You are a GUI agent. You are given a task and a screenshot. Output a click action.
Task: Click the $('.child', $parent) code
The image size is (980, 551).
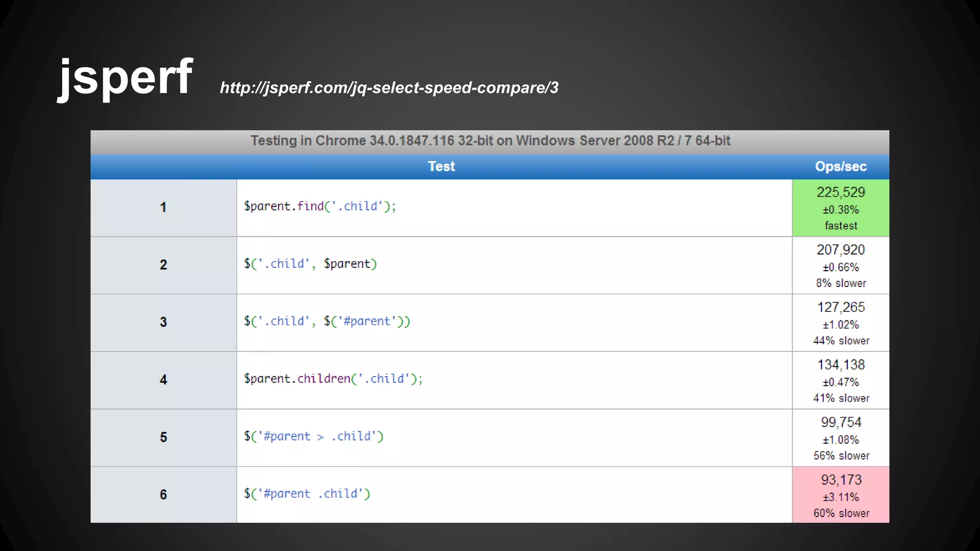pyautogui.click(x=311, y=264)
